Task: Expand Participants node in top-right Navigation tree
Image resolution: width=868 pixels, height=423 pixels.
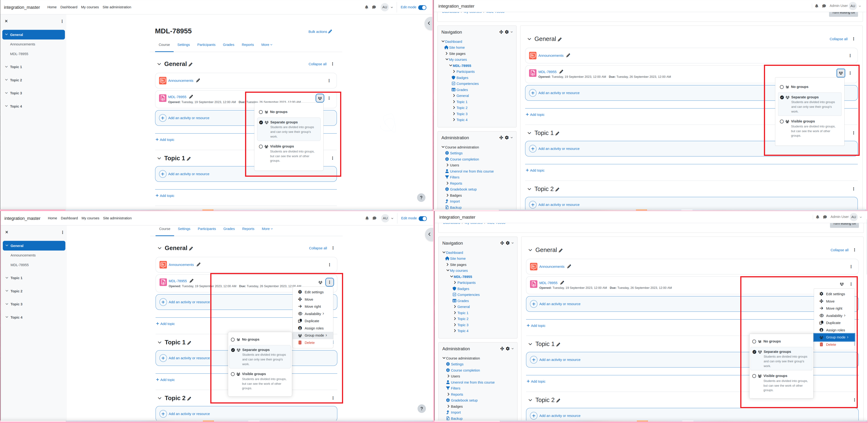Action: click(454, 71)
